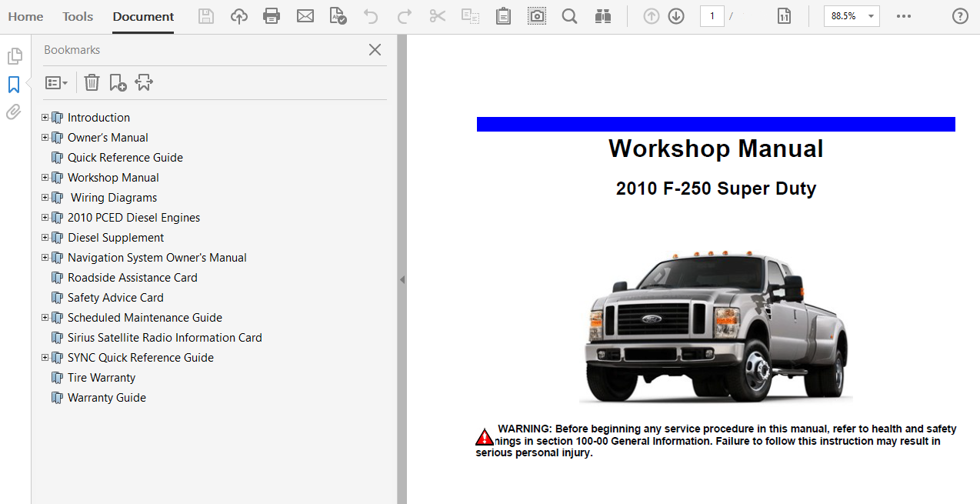
Task: Select the Diesel Supplement bookmark
Action: [x=115, y=237]
